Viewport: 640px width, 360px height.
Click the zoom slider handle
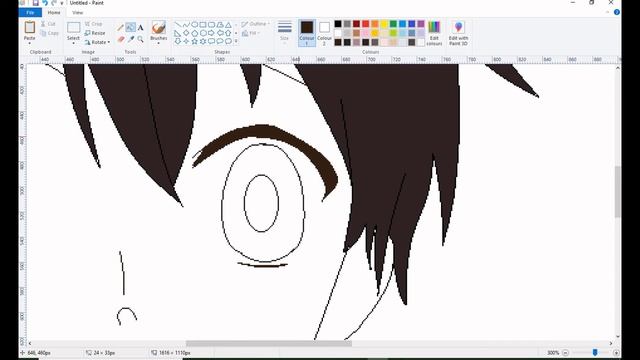[x=595, y=353]
